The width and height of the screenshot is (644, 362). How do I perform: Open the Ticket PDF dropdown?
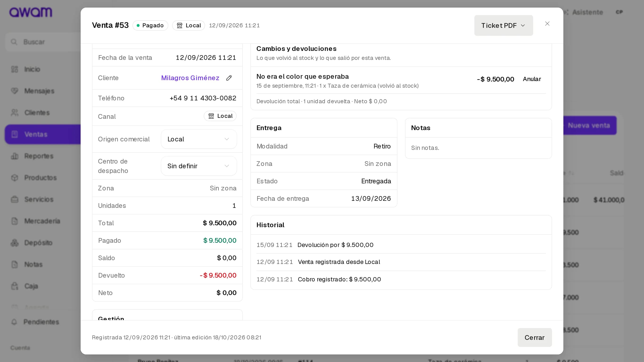tap(504, 25)
